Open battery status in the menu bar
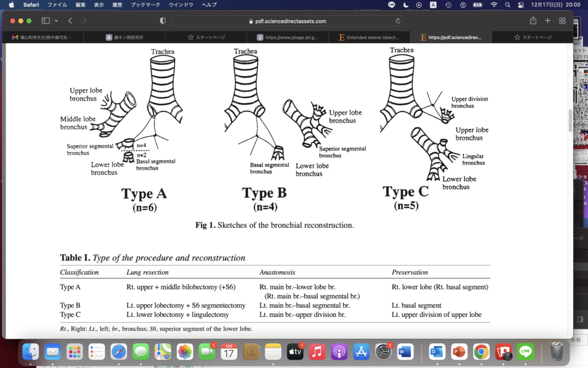This screenshot has height=368, width=588. tap(478, 5)
